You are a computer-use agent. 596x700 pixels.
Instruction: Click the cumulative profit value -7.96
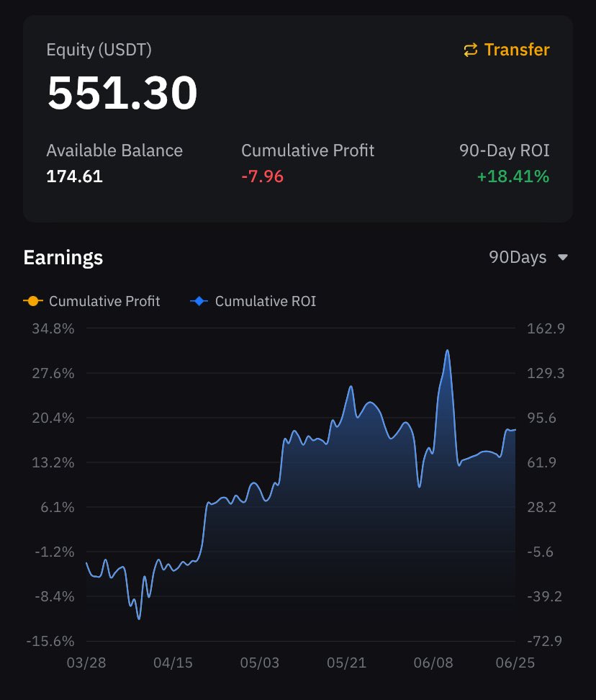tap(262, 176)
